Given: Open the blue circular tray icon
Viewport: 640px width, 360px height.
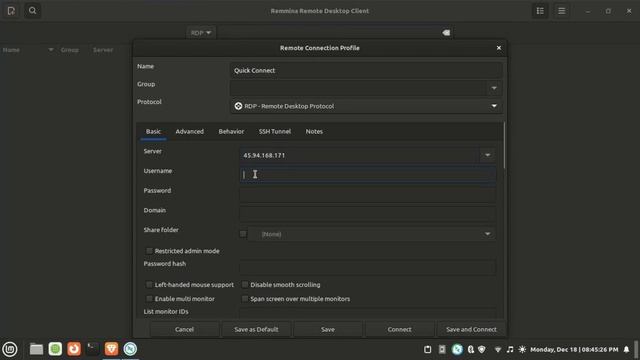Looking at the screenshot, I should 457,349.
